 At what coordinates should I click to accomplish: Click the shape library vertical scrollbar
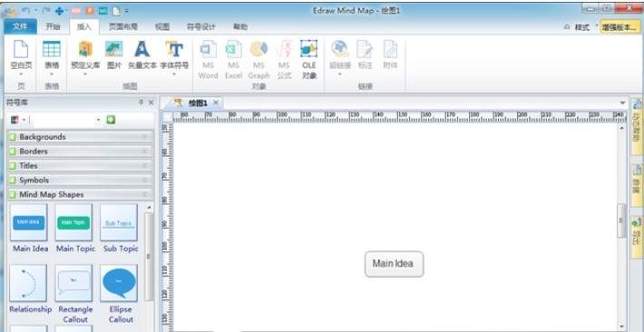149,257
